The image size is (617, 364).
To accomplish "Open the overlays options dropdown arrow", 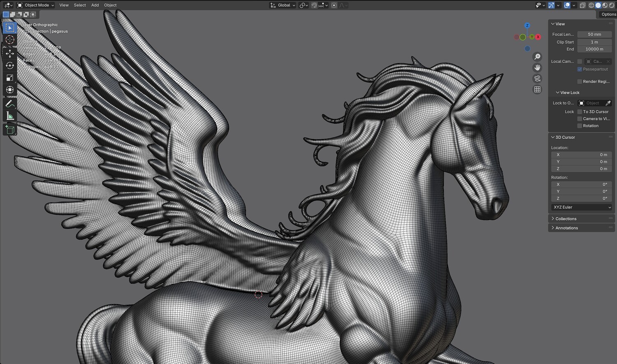I will point(574,5).
